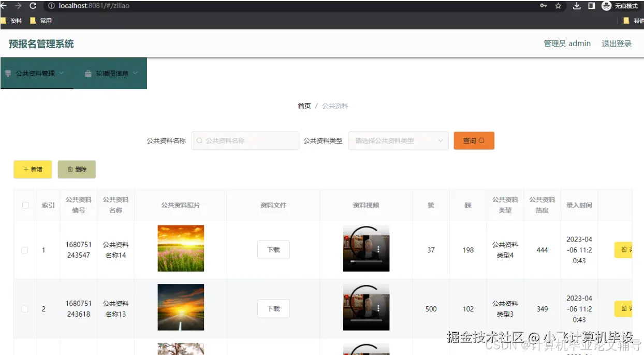Open video options dots in row 名称14

tap(379, 249)
